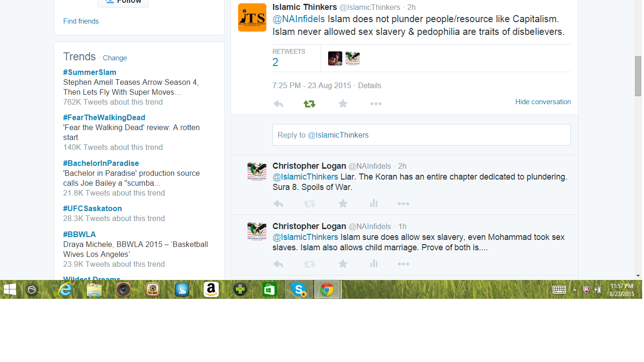Show hidden system tray icons
This screenshot has width=644, height=362.
(575, 290)
